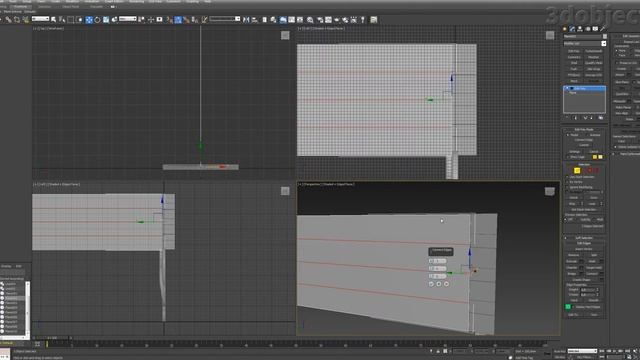Toggle the Angle Snap icon
640x360 pixels.
(178, 20)
